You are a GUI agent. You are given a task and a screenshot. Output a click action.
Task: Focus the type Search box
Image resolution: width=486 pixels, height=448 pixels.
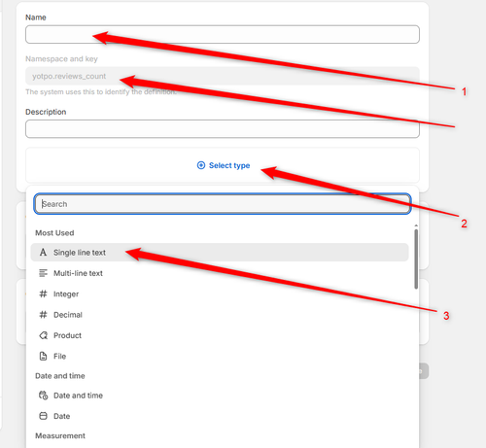(x=223, y=204)
